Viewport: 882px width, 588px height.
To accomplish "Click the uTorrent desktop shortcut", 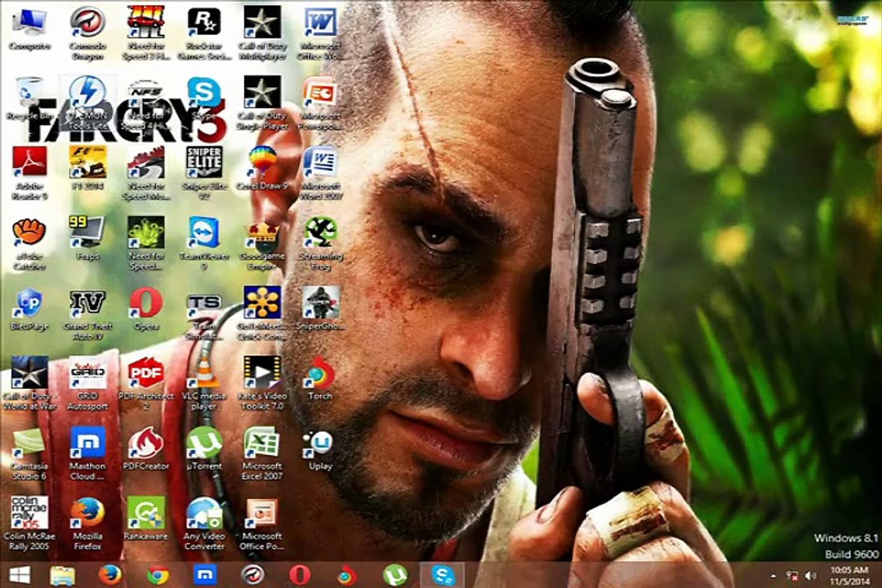I will point(204,449).
